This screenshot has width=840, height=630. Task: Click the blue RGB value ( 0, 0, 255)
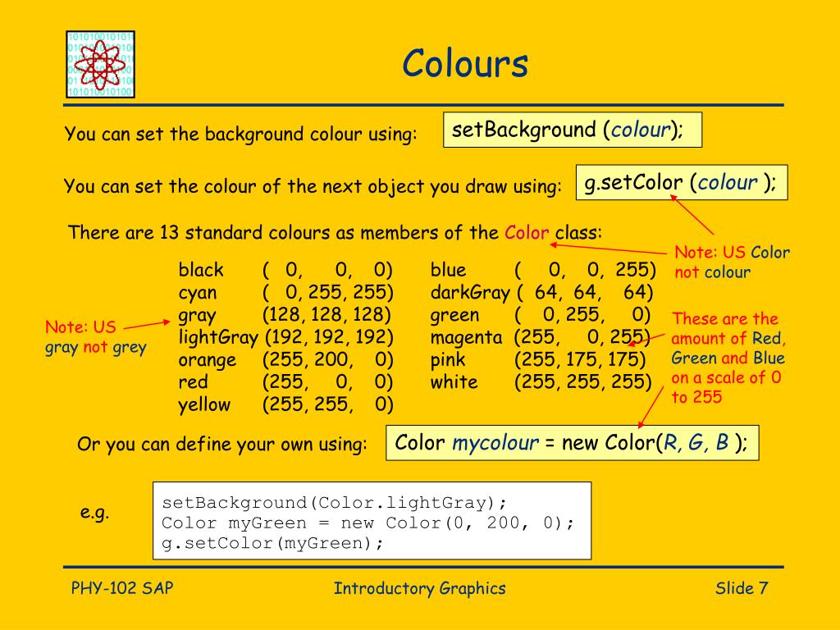click(x=585, y=269)
